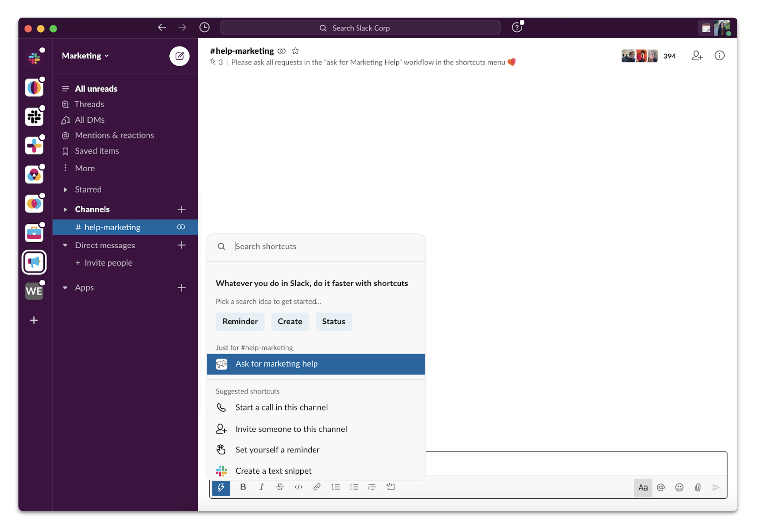
Task: Click the compose new message icon
Action: [x=179, y=56]
